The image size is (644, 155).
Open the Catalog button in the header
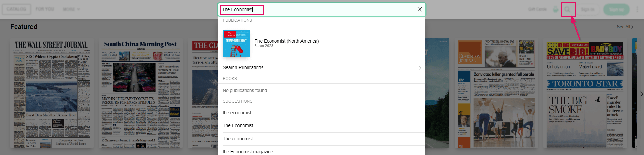(16, 9)
